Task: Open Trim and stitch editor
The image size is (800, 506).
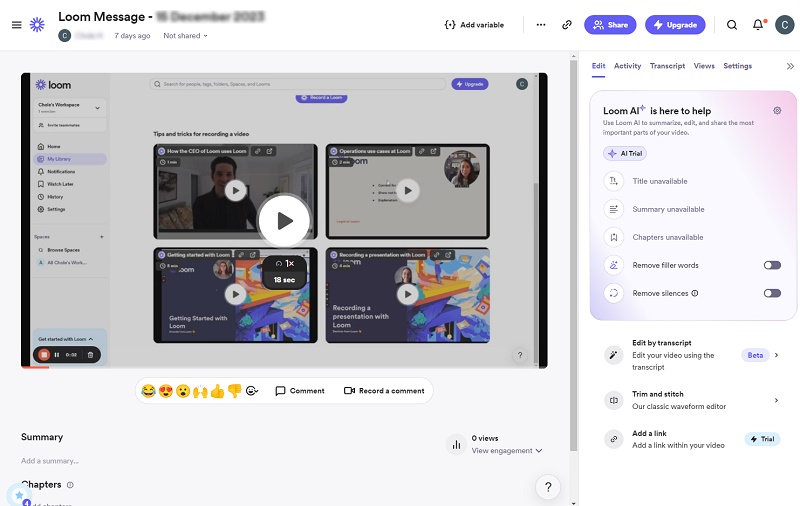Action: click(x=691, y=400)
